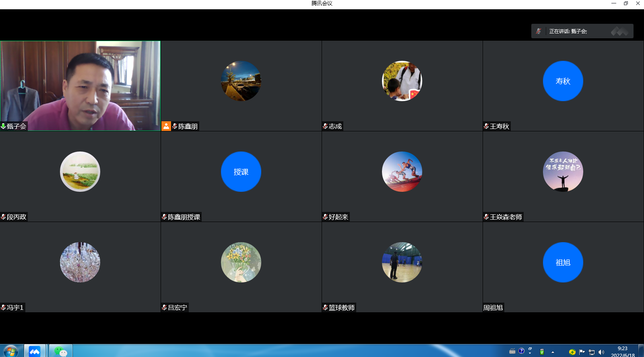Click the name label 陈鑫朋
The width and height of the screenshot is (644, 357).
188,126
